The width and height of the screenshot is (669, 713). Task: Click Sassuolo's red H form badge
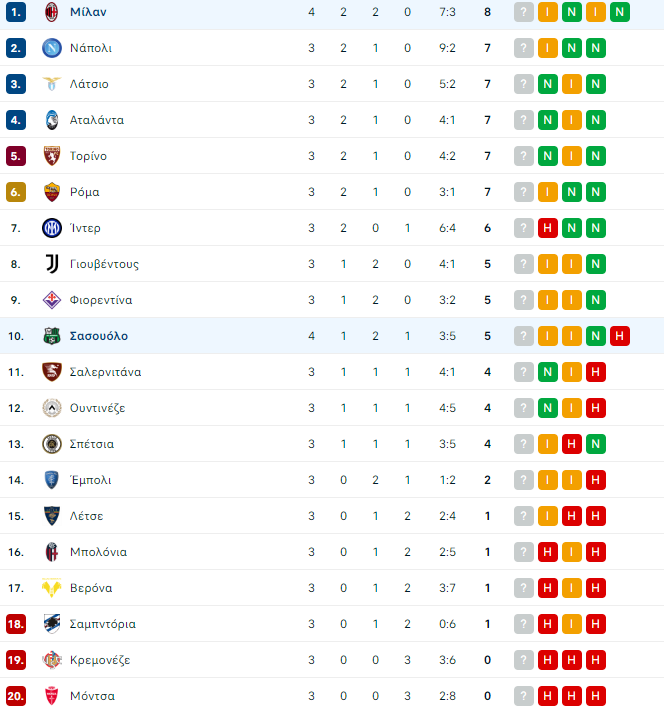pos(619,336)
